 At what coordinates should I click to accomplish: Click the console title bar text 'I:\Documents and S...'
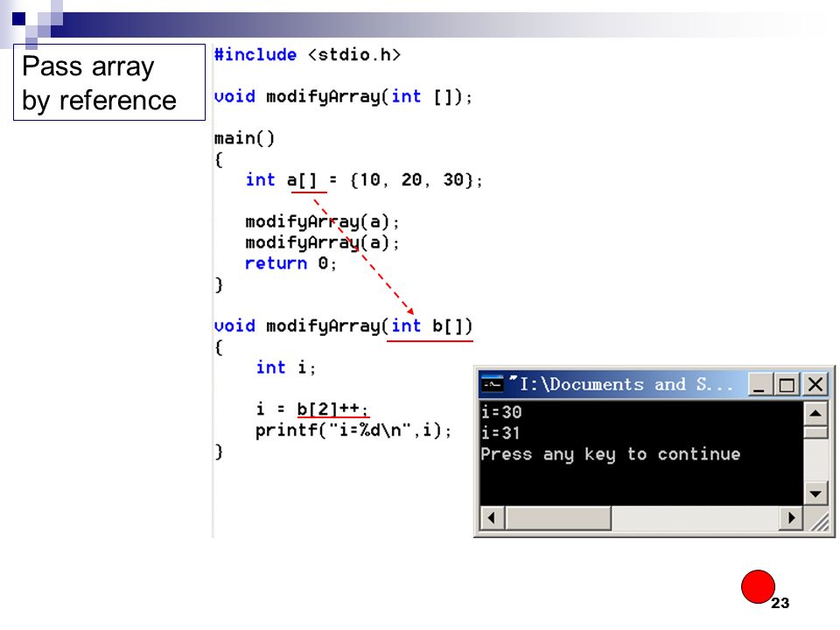(625, 384)
